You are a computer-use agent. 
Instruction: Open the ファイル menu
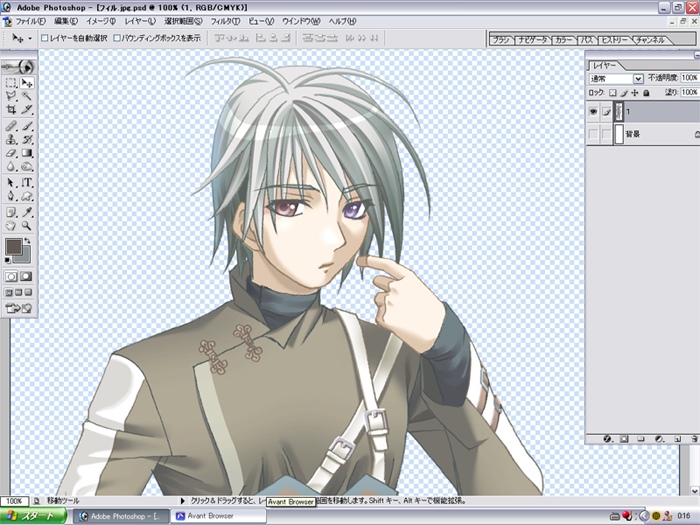coord(31,21)
